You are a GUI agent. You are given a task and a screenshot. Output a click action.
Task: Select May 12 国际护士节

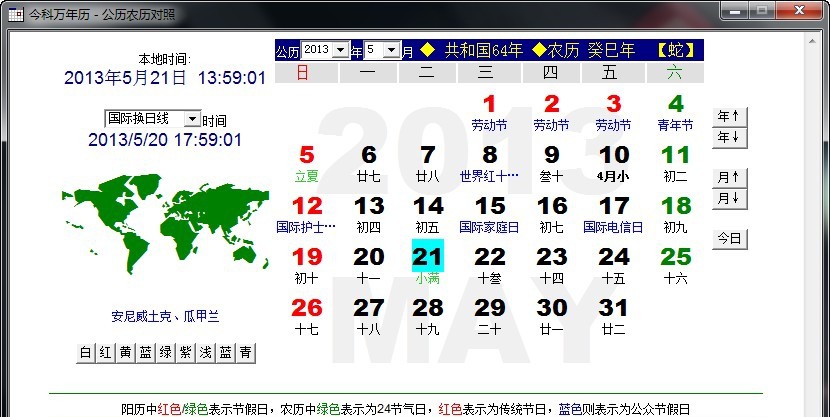306,215
